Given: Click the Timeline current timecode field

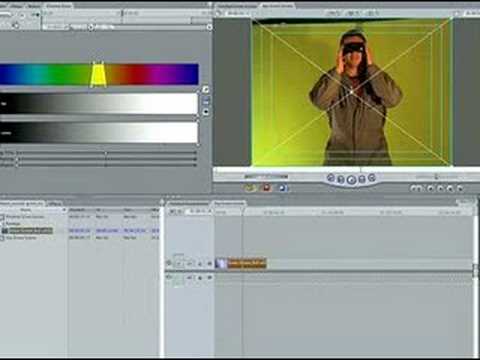Looking at the screenshot, I should [x=199, y=211].
